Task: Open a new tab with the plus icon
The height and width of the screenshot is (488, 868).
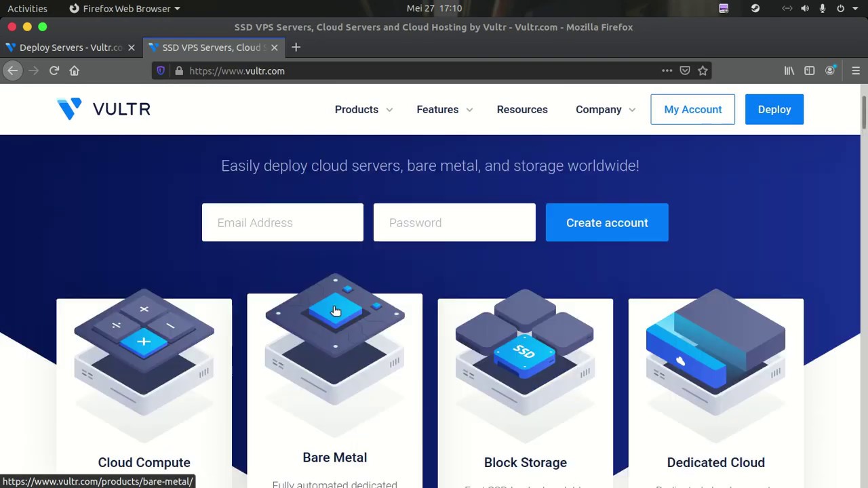Action: tap(296, 47)
